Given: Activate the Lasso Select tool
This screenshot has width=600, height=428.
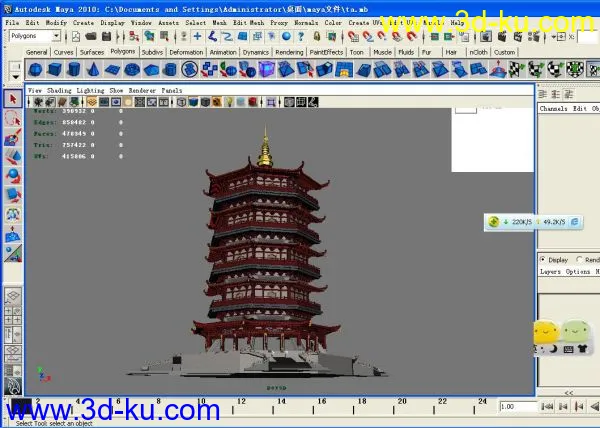Looking at the screenshot, I should point(13,118).
